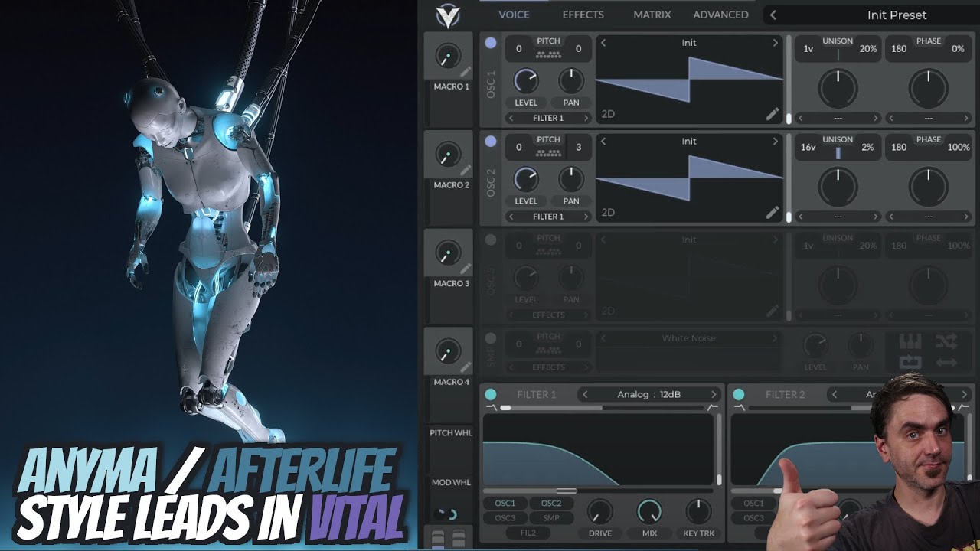Select next wavetable for OSC 1
The image size is (980, 551).
[x=775, y=43]
